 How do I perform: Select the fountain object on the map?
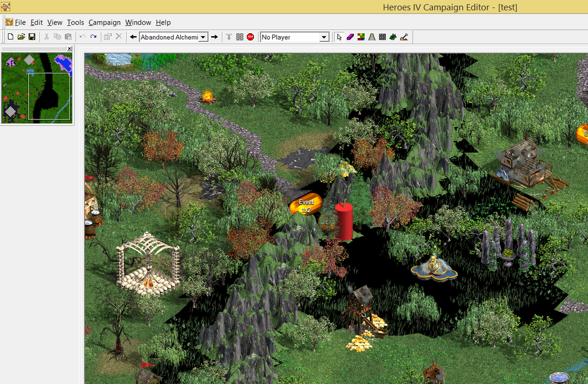[434, 267]
